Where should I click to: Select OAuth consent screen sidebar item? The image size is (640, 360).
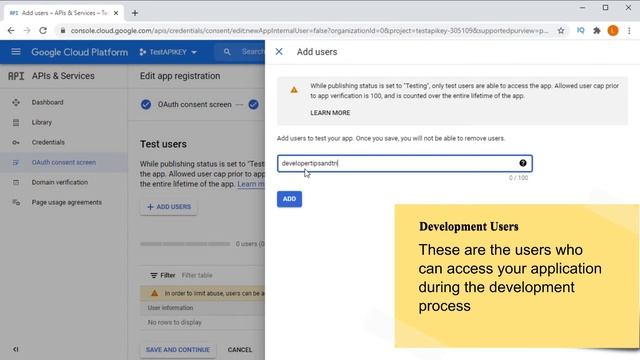(64, 162)
